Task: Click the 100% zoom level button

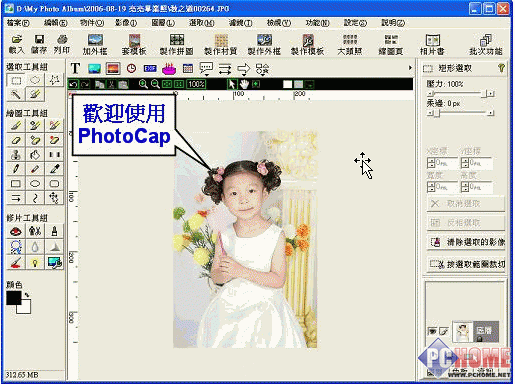Action: tap(196, 84)
